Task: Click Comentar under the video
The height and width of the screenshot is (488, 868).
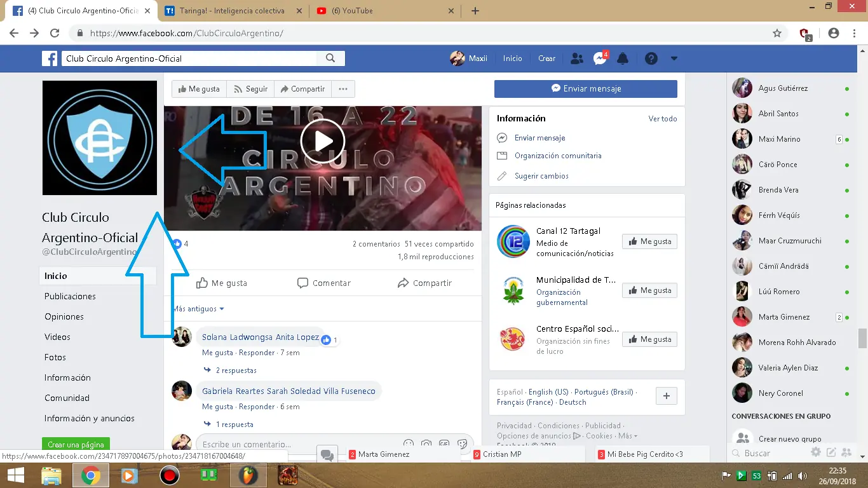Action: 324,283
